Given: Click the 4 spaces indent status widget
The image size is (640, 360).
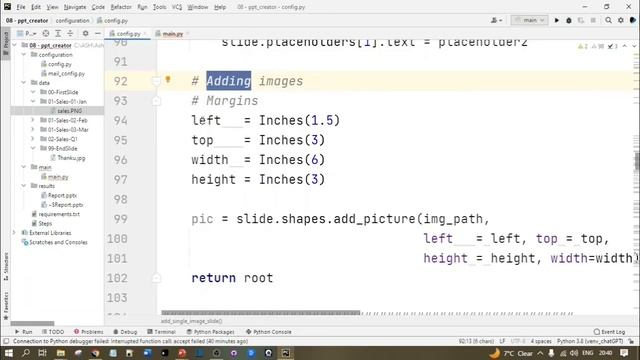Looking at the screenshot, I should click(x=541, y=341).
